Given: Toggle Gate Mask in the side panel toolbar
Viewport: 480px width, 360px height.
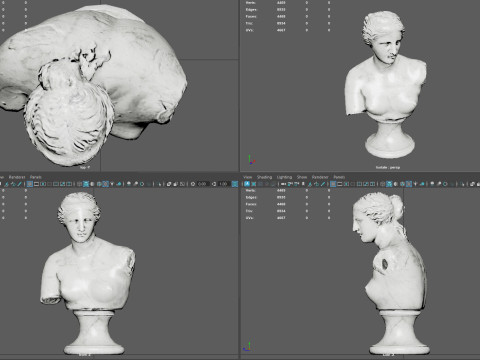Looking at the screenshot, I should [x=353, y=184].
